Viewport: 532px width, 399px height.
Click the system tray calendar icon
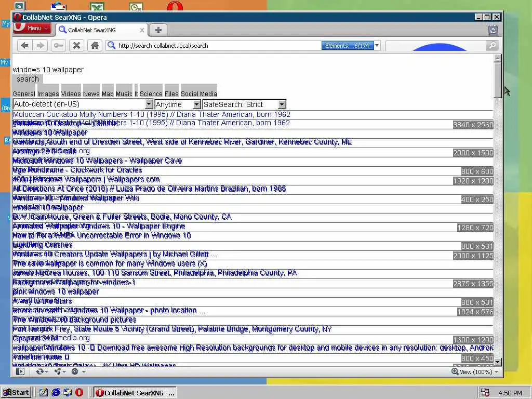click(485, 393)
